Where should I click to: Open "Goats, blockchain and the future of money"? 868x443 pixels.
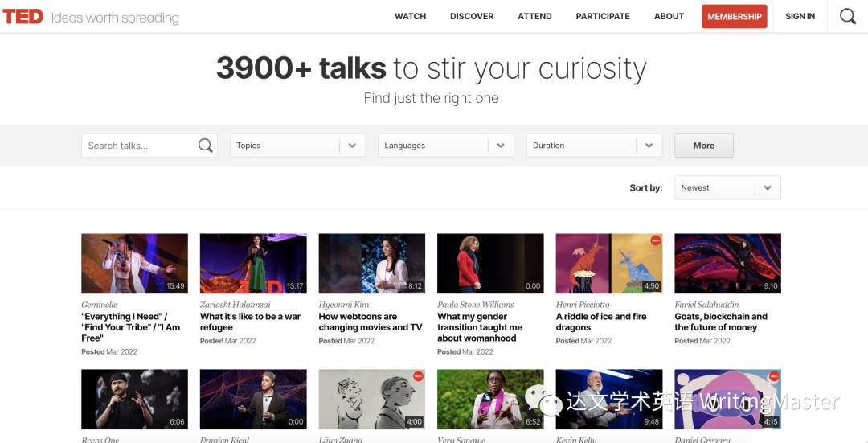[x=721, y=322]
